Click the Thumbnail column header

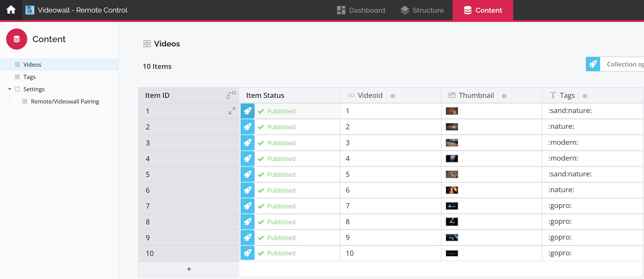tap(491, 95)
